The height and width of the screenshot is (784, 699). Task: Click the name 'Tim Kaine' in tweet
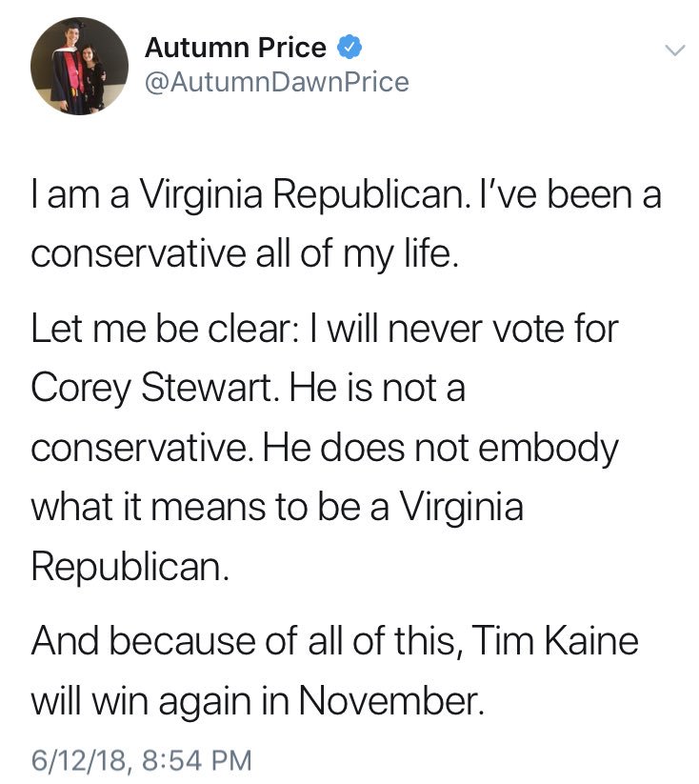pos(554,640)
